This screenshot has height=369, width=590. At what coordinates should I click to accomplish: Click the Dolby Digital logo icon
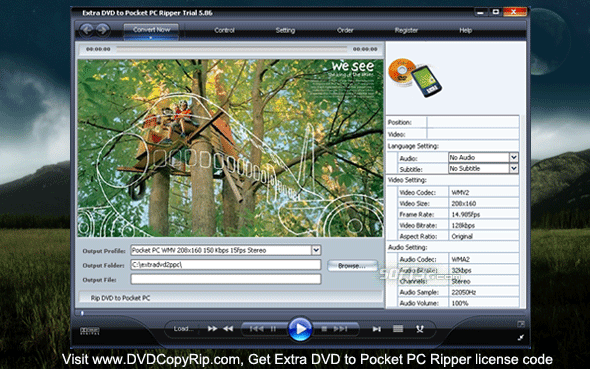coord(90,331)
